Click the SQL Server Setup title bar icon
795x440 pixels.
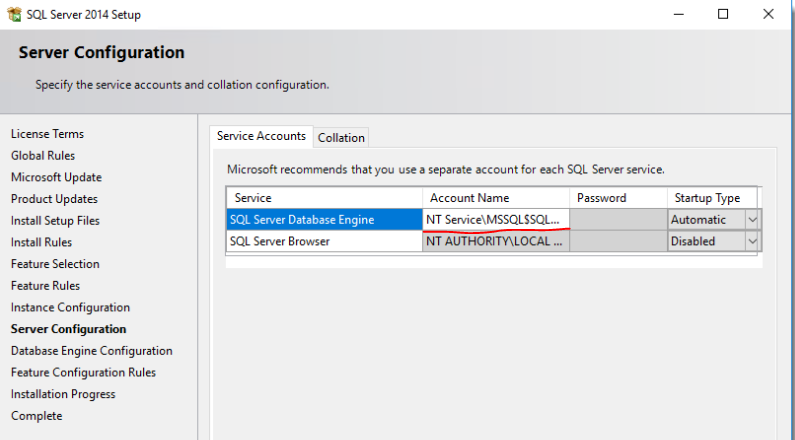coord(14,14)
